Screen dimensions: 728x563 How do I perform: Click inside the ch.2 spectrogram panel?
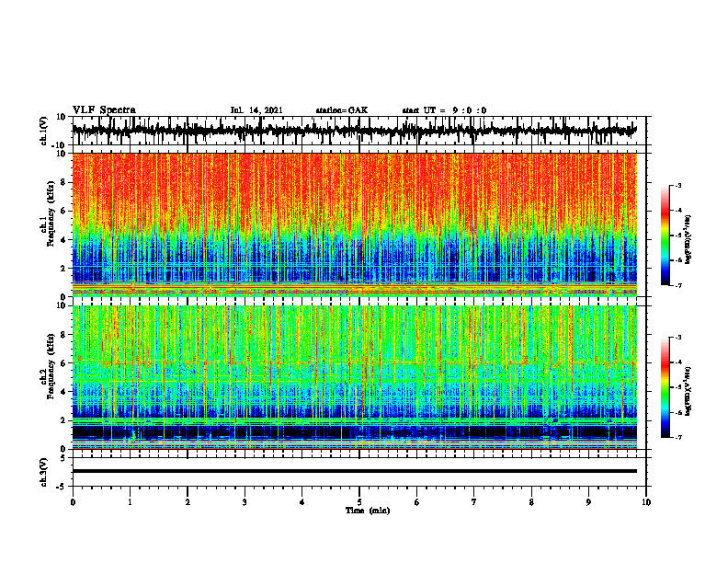coord(355,377)
